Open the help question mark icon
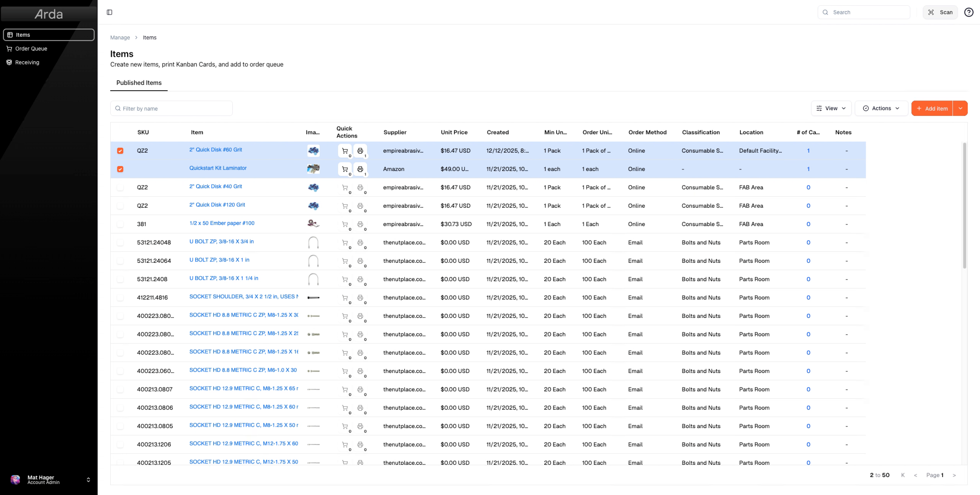980x495 pixels. [969, 12]
